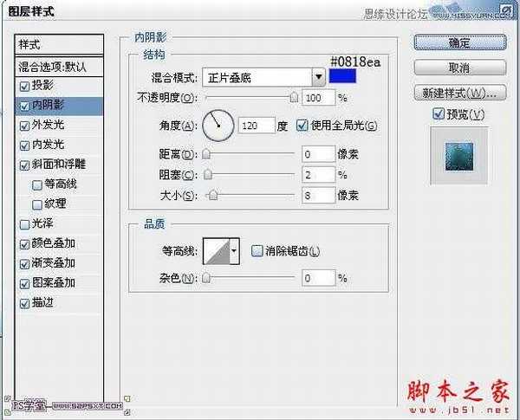Toggle the 内发光 inner glow checkbox
This screenshot has width=520, height=420.
click(x=25, y=145)
